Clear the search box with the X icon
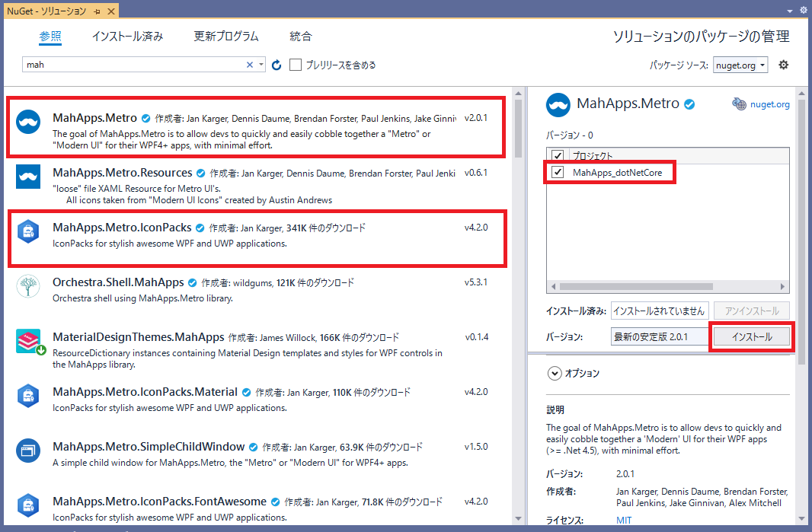This screenshot has width=812, height=532. pyautogui.click(x=250, y=65)
